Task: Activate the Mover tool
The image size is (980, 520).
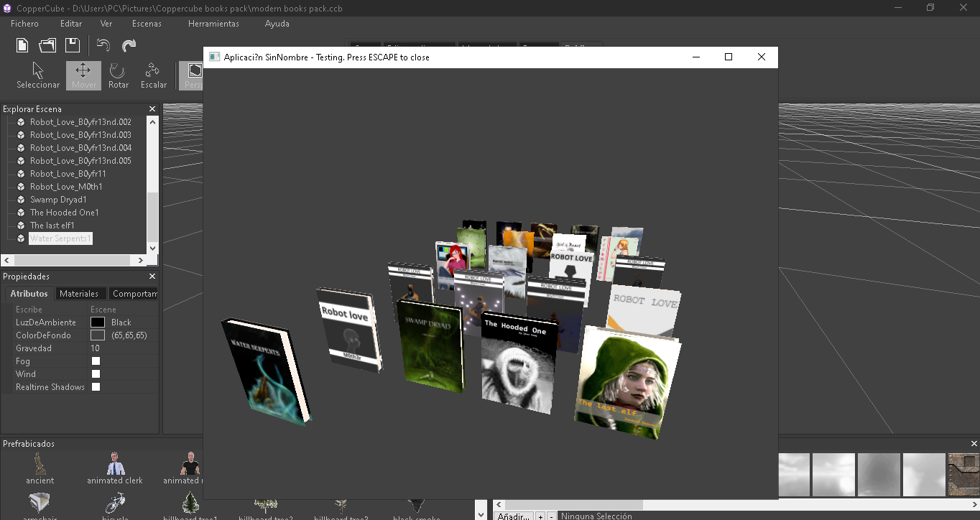Action: (x=83, y=75)
